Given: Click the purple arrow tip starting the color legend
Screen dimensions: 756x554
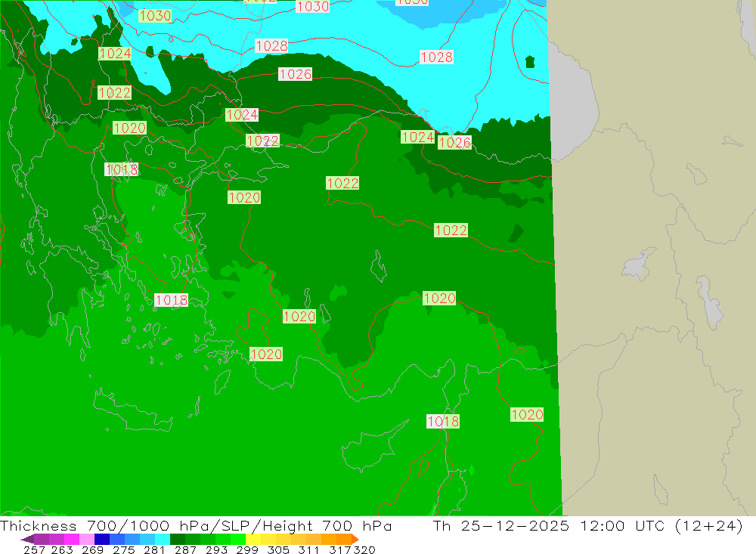Looking at the screenshot, I should pos(27,539).
